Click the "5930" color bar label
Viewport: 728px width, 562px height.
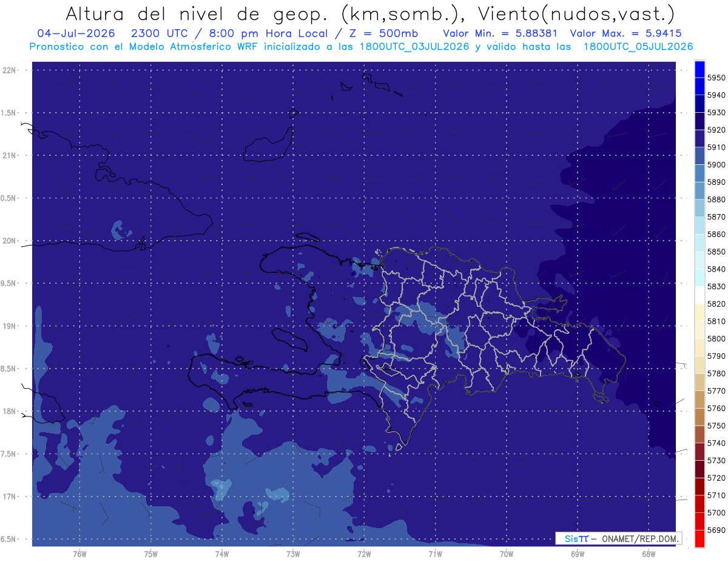pyautogui.click(x=716, y=112)
